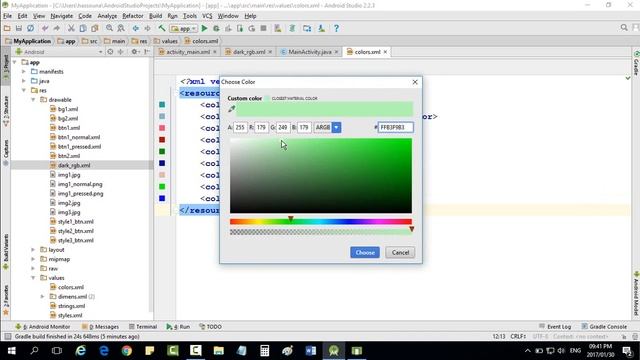Pick a color with the eyedropper icon
Image resolution: width=640 pixels, height=360 pixels.
click(x=231, y=109)
